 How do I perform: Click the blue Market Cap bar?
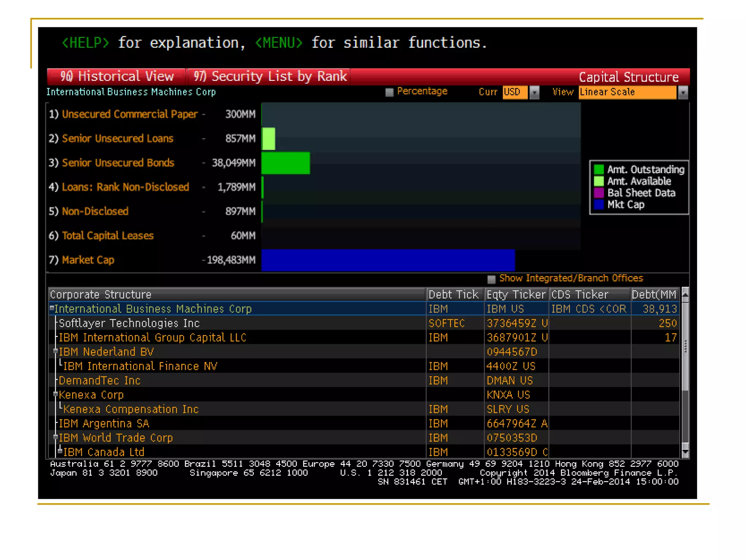click(x=388, y=260)
